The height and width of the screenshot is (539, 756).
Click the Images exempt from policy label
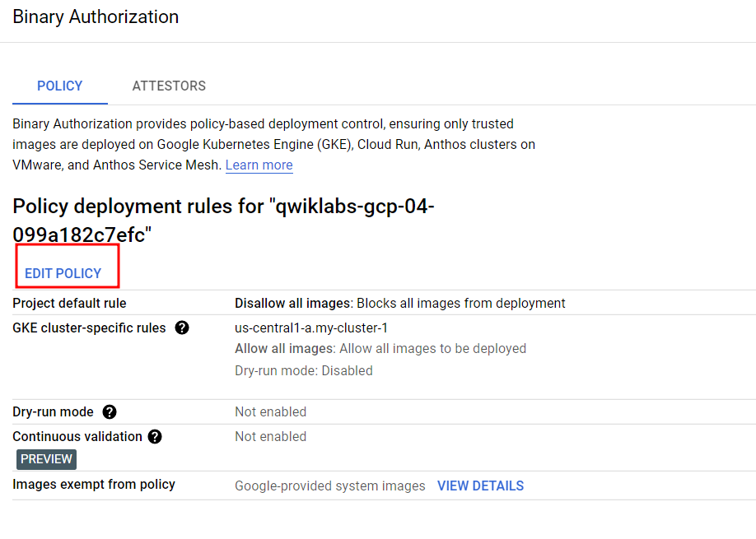click(94, 484)
